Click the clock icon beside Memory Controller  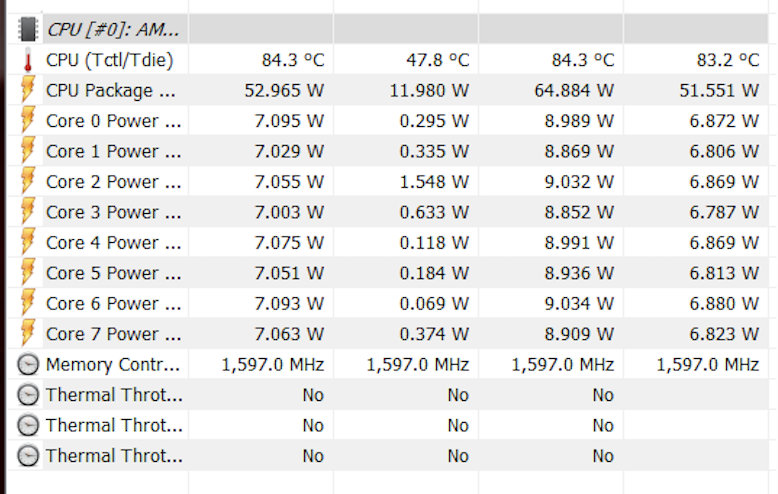click(28, 364)
